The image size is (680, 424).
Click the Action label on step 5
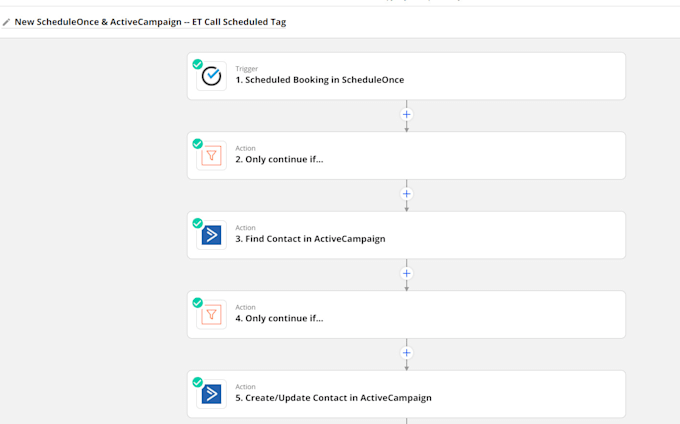[245, 387]
